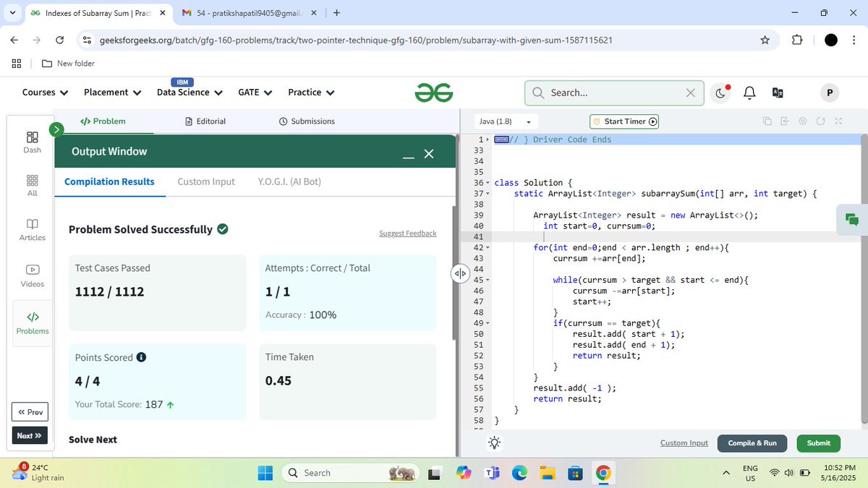Copy code using the editor copy icon

tap(767, 121)
